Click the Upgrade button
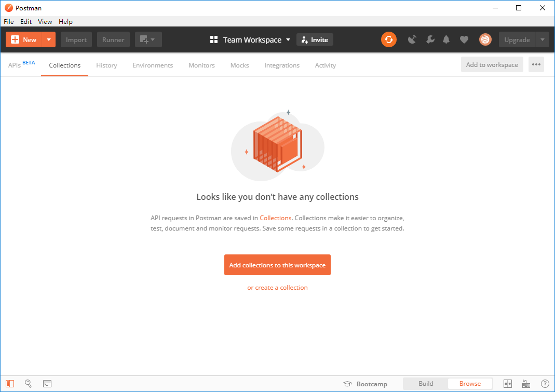This screenshot has width=555, height=392. (x=517, y=39)
